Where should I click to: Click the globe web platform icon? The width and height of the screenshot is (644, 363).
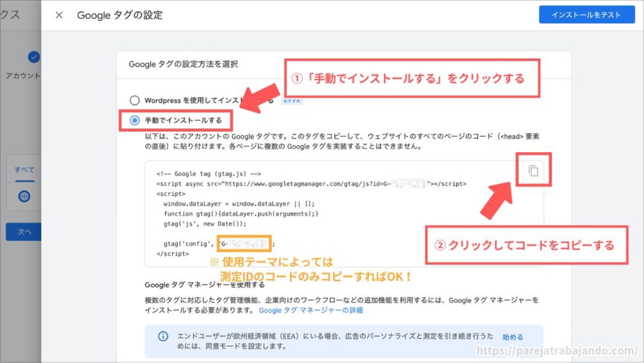coord(24,197)
